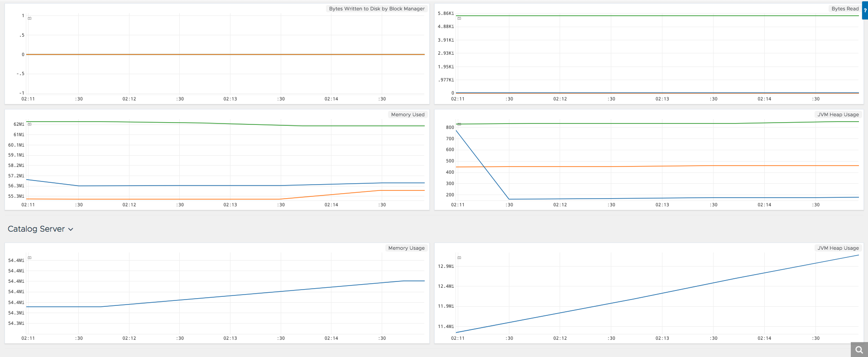This screenshot has width=868, height=357.
Task: Click the magnifier search icon in the corner
Action: (x=859, y=350)
